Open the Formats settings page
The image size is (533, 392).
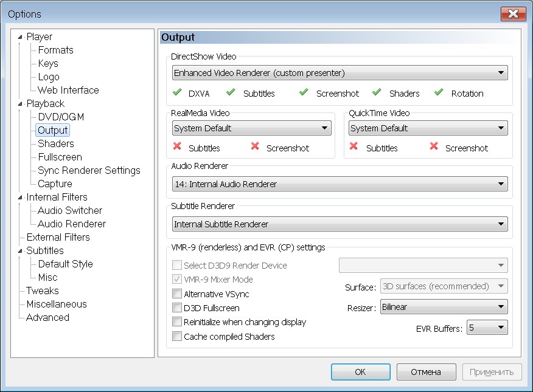(56, 50)
